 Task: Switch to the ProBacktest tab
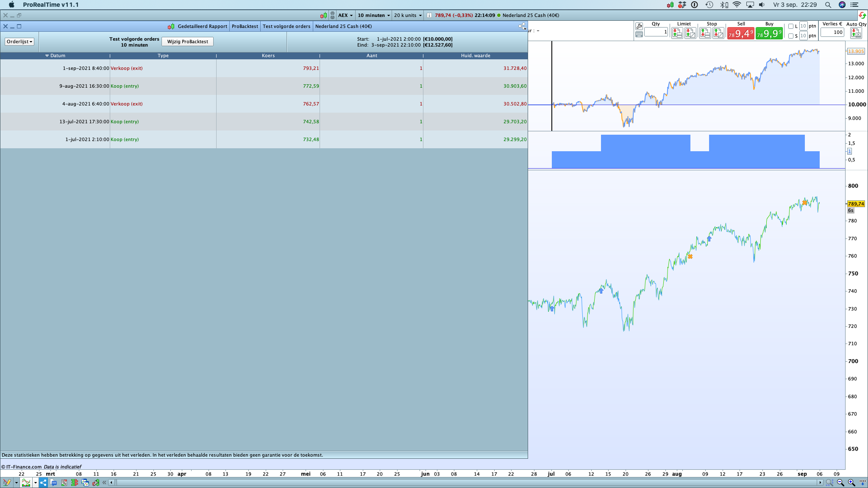245,26
